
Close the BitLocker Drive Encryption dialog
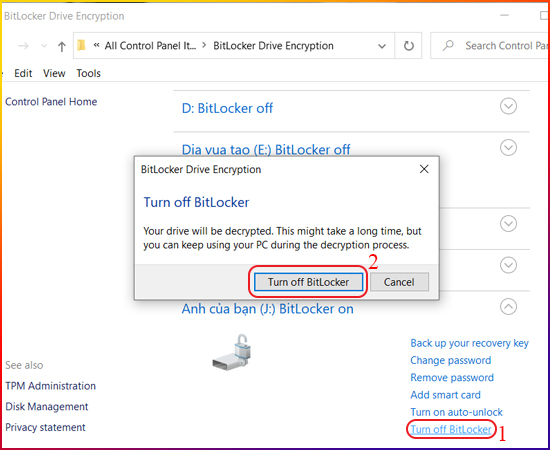pyautogui.click(x=424, y=169)
